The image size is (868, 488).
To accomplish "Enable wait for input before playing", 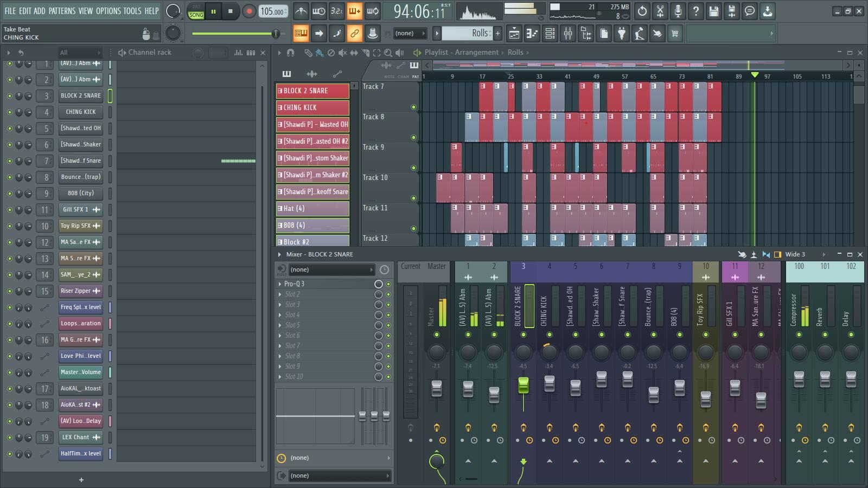I will coord(318,11).
